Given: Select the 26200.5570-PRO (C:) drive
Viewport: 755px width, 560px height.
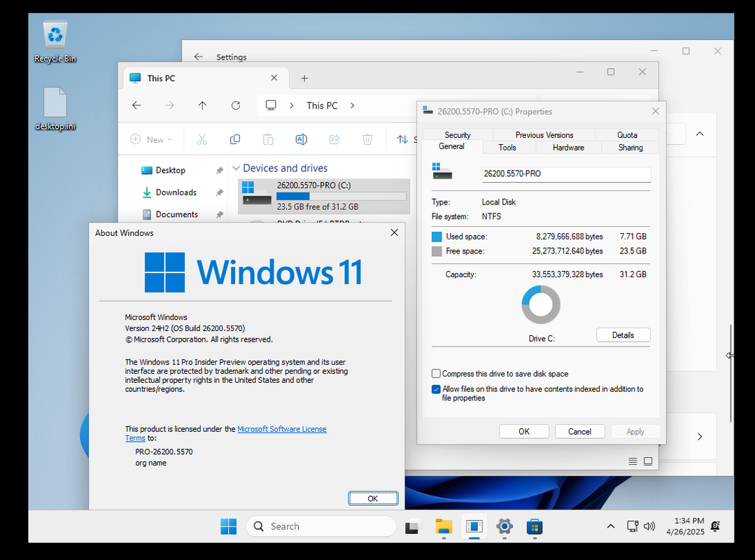Looking at the screenshot, I should (x=324, y=196).
